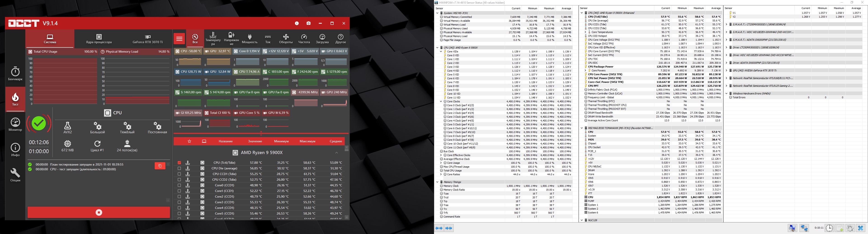This screenshot has width=868, height=234.
Task: Click the Мощность power filter button
Action: tap(249, 39)
